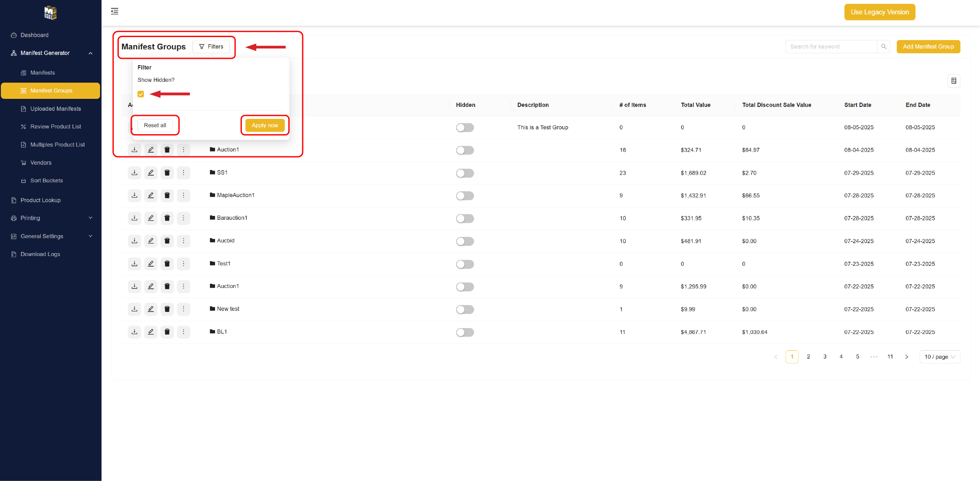Viewport: 980px width, 481px height.
Task: Open the three-dot menu for Aucbid
Action: [x=183, y=241]
